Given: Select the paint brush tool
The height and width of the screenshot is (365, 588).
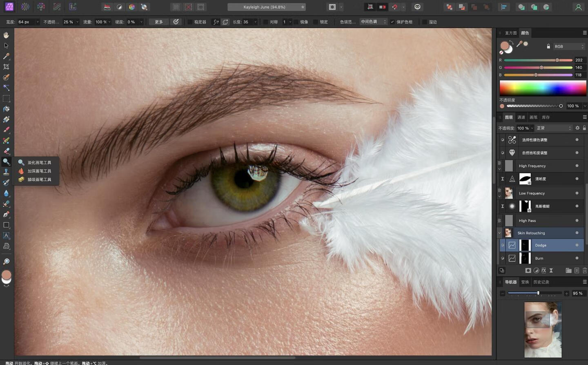Looking at the screenshot, I should coord(6,130).
